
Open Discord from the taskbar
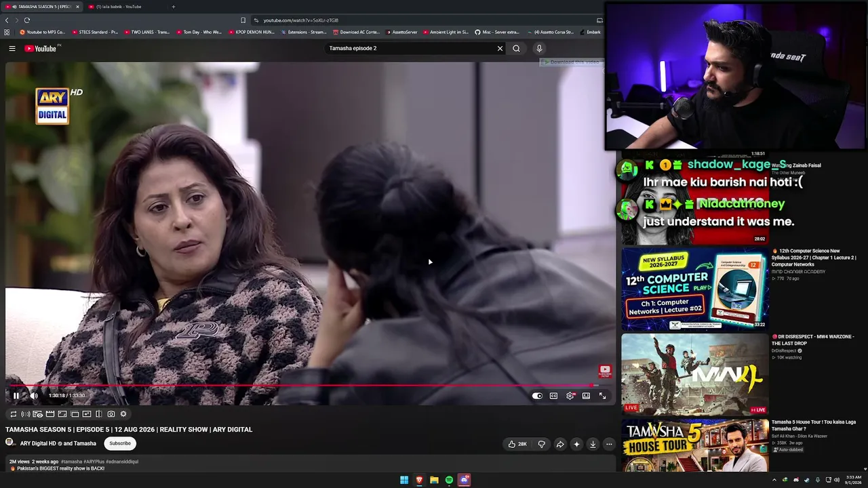pos(465,480)
